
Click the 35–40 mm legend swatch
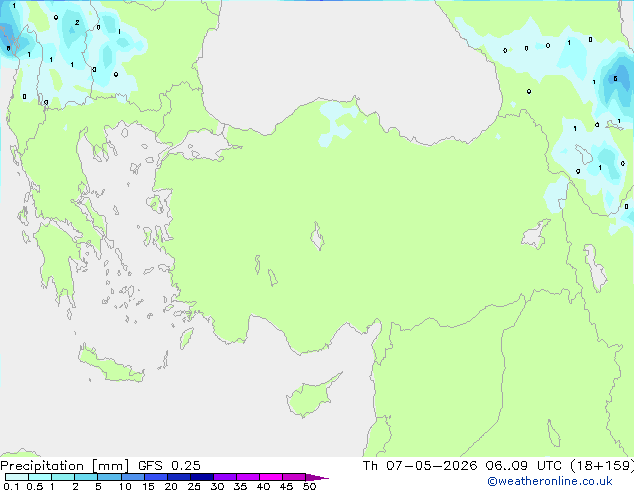pyautogui.click(x=248, y=477)
